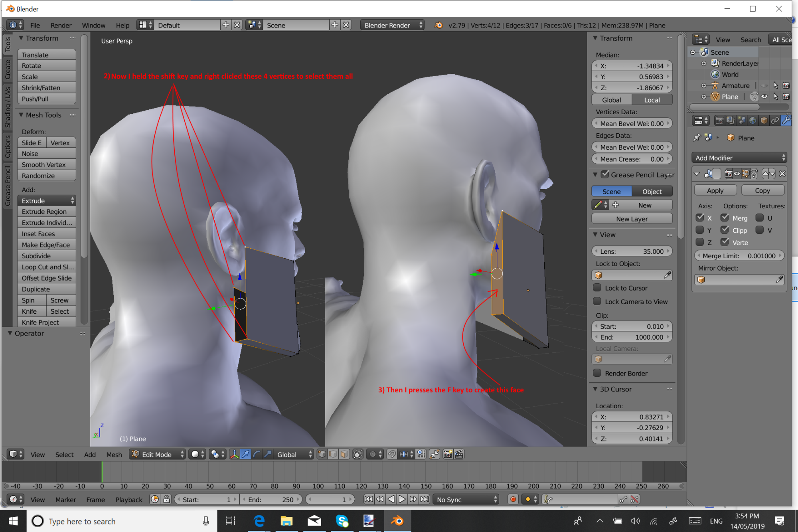Toggle Plane visibility eye in outliner

(764, 97)
